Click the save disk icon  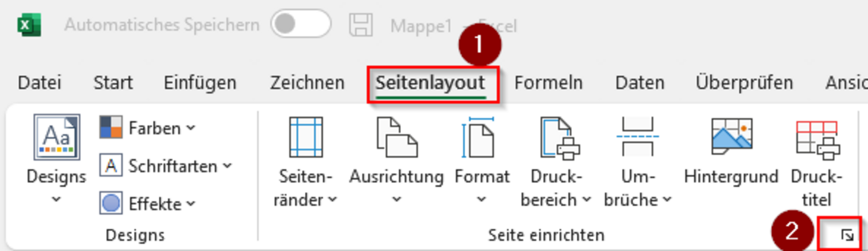[362, 25]
